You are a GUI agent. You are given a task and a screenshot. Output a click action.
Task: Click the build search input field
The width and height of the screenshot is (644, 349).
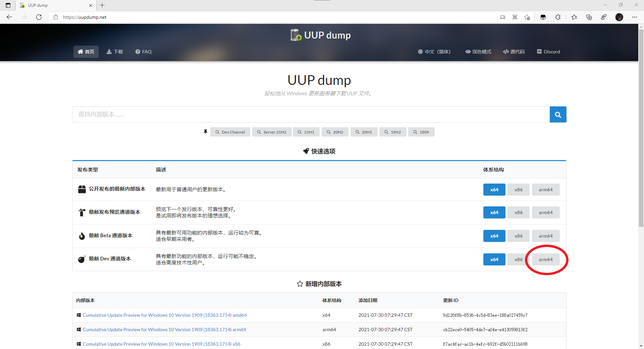tap(311, 114)
